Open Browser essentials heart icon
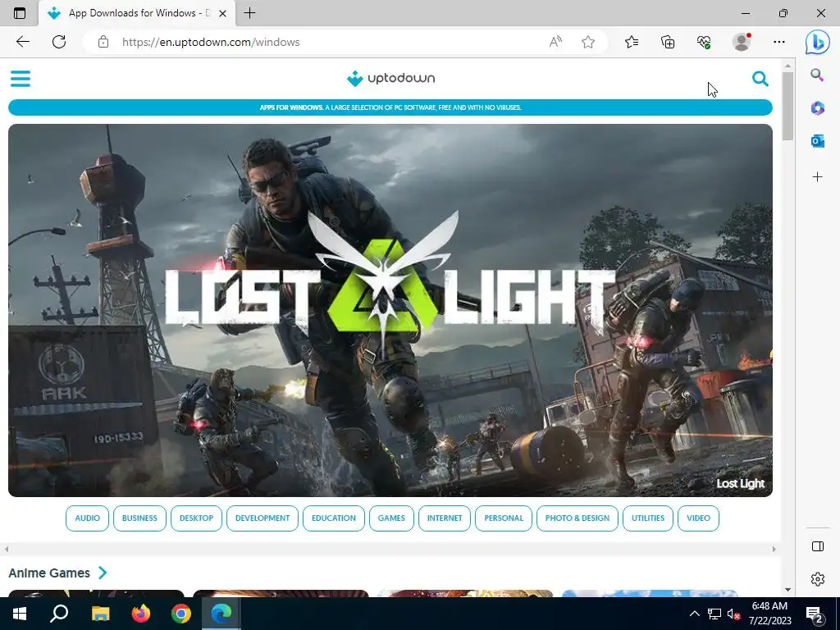The width and height of the screenshot is (840, 630). pyautogui.click(x=704, y=42)
